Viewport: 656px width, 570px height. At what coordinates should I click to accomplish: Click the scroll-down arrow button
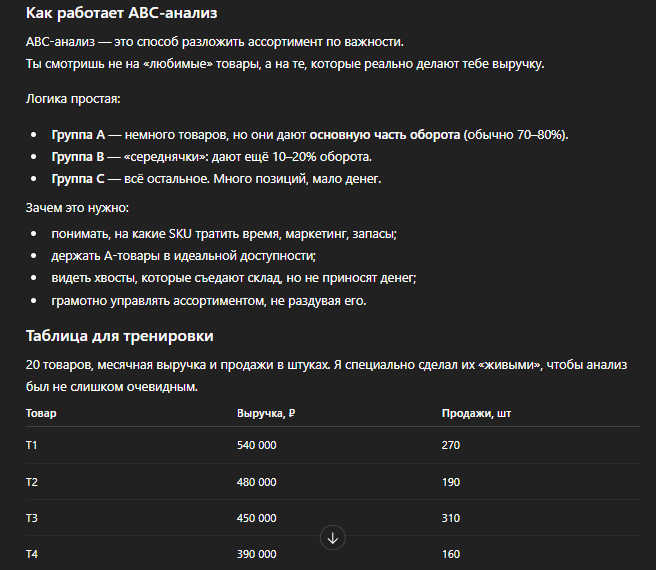point(333,538)
